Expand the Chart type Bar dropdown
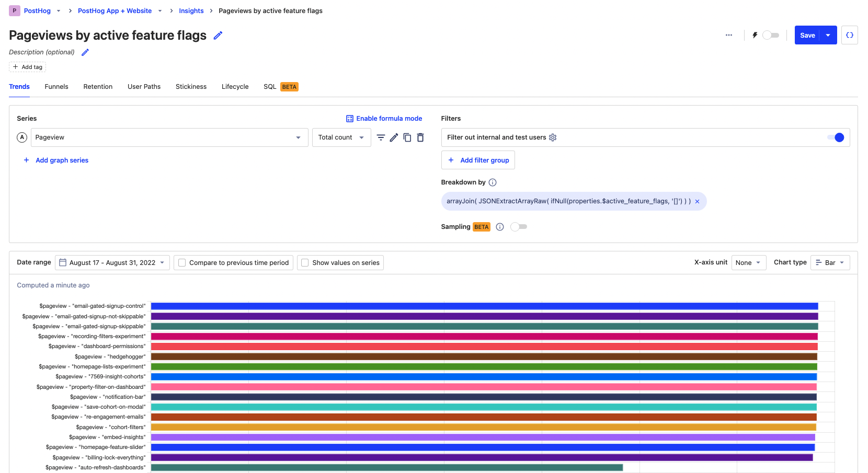This screenshot has width=868, height=473. coord(830,263)
